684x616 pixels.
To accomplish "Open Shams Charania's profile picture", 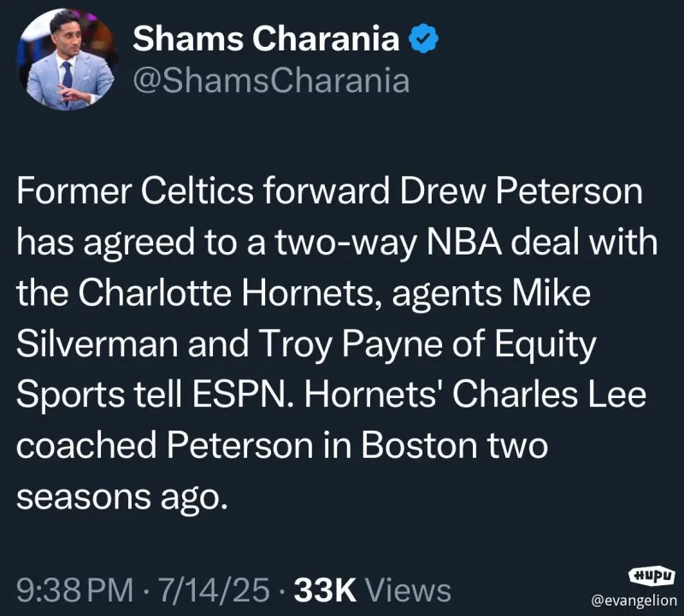I will (x=68, y=59).
